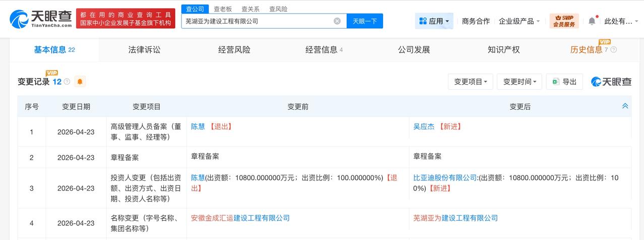This screenshot has width=644, height=240.
Task: Open the 变更项目 filter dropdown
Action: (471, 82)
